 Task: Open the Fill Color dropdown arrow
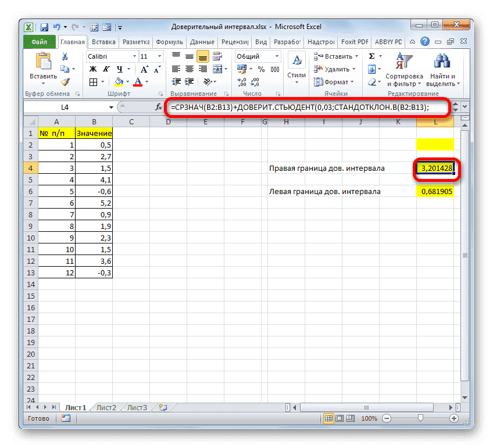(x=127, y=82)
